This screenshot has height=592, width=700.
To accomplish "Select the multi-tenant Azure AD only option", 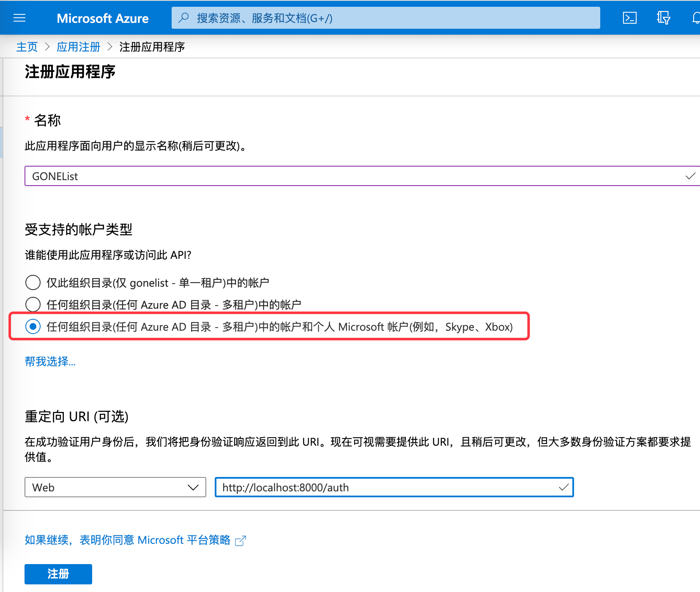I will pos(33,304).
